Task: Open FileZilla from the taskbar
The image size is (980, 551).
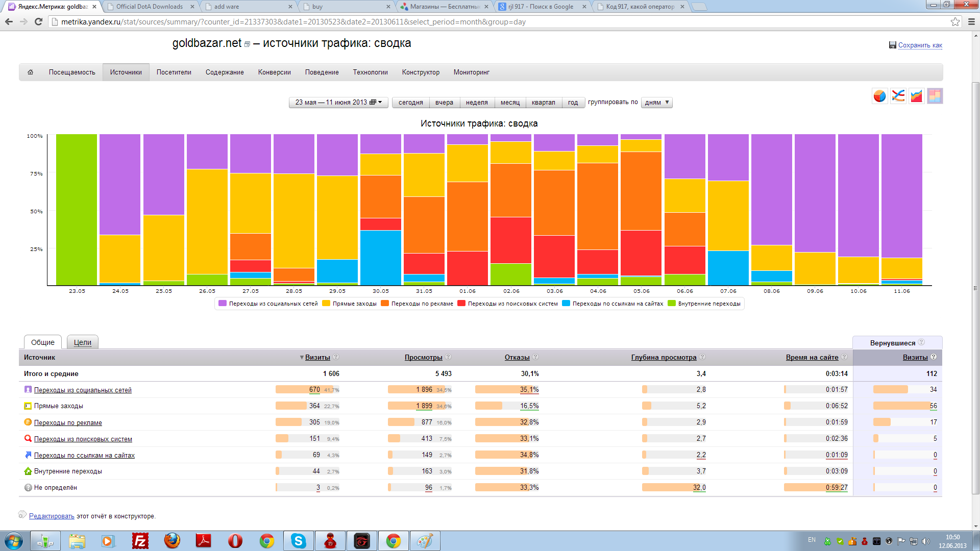Action: coord(140,541)
